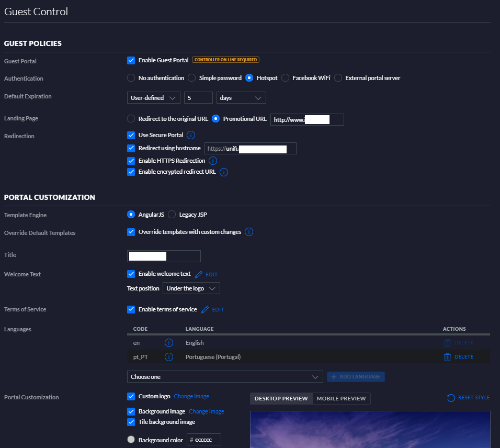Open the User-defined expiration dropdown
The image size is (500, 448).
(x=153, y=98)
